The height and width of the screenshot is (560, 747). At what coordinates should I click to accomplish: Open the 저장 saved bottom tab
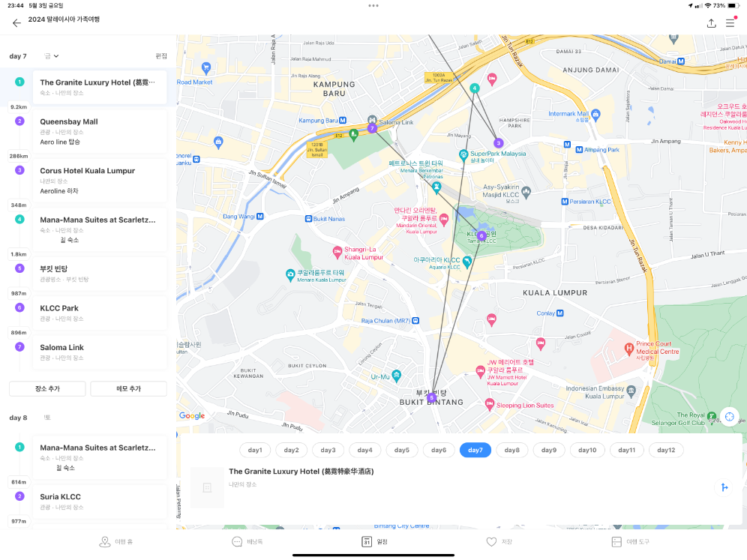[x=499, y=542]
